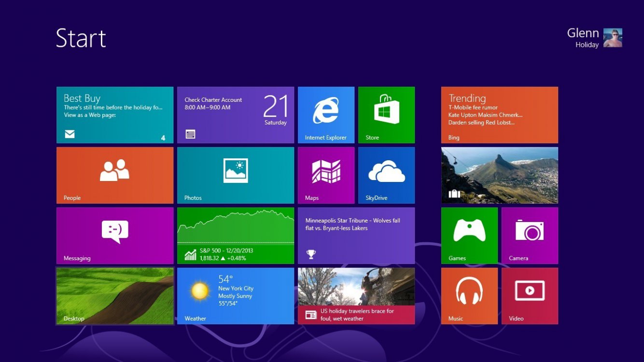
Task: Click the News newspaper icon
Action: click(311, 315)
